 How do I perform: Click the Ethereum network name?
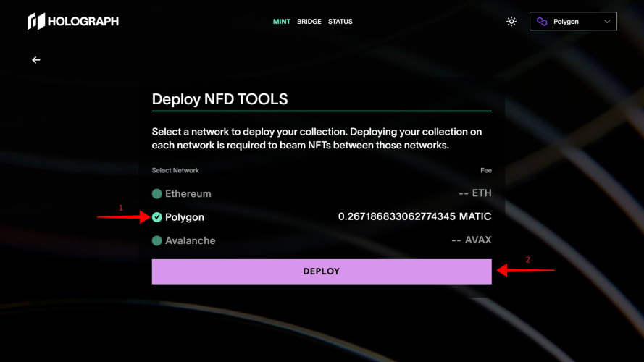point(188,194)
